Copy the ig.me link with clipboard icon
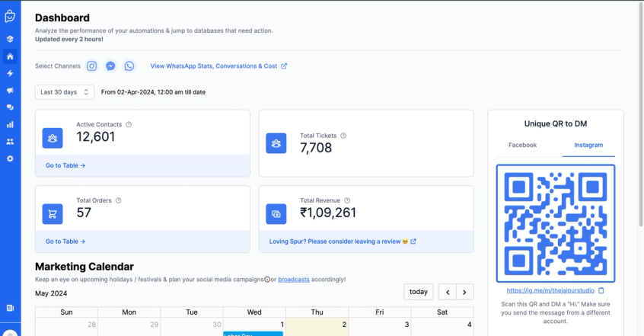Image resolution: width=644 pixels, height=336 pixels. click(x=601, y=290)
